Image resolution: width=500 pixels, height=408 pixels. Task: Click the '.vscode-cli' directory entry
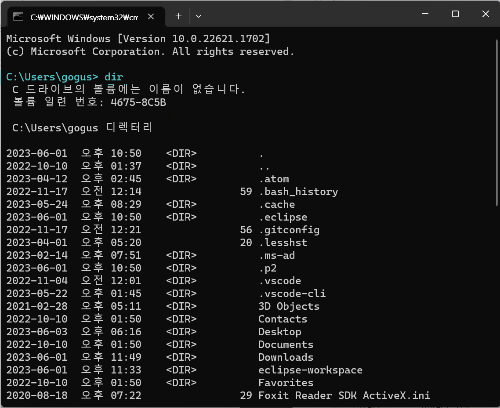[292, 294]
